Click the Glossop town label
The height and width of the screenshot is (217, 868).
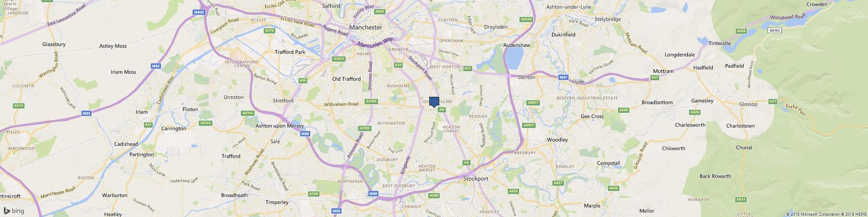748,104
